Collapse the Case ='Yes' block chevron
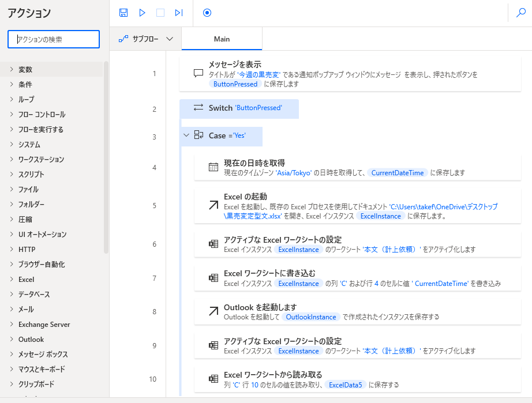 click(x=186, y=136)
